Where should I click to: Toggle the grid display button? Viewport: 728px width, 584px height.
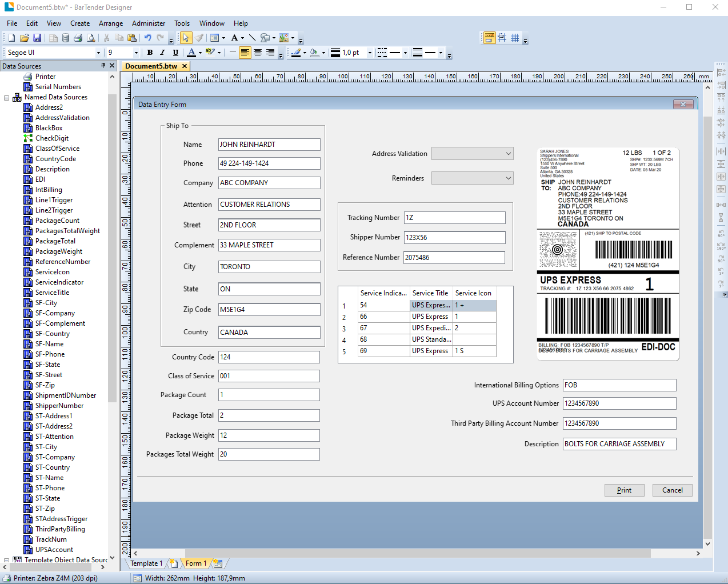[x=515, y=38]
